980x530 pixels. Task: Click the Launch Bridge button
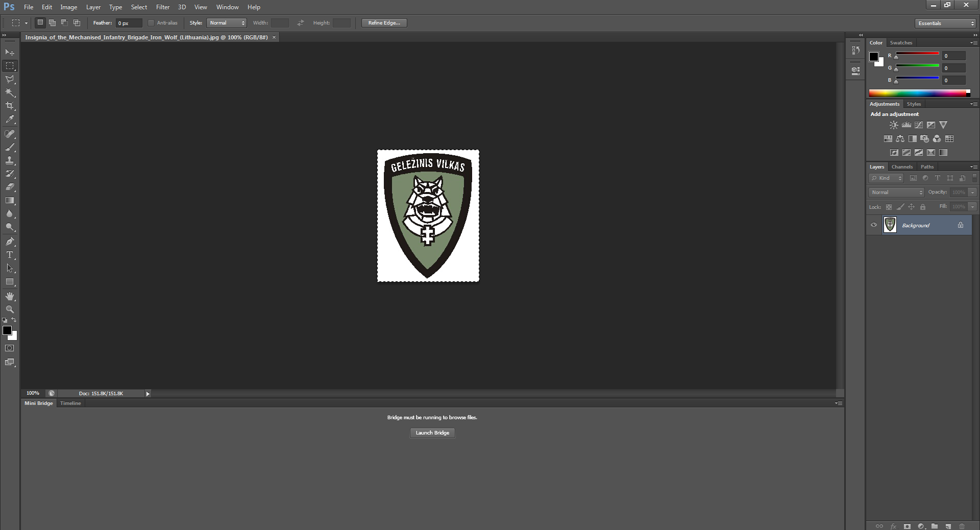432,433
